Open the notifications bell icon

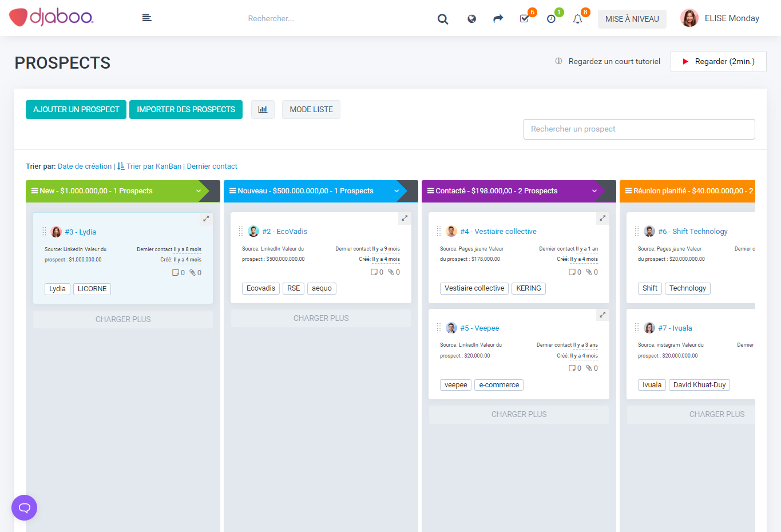click(578, 19)
